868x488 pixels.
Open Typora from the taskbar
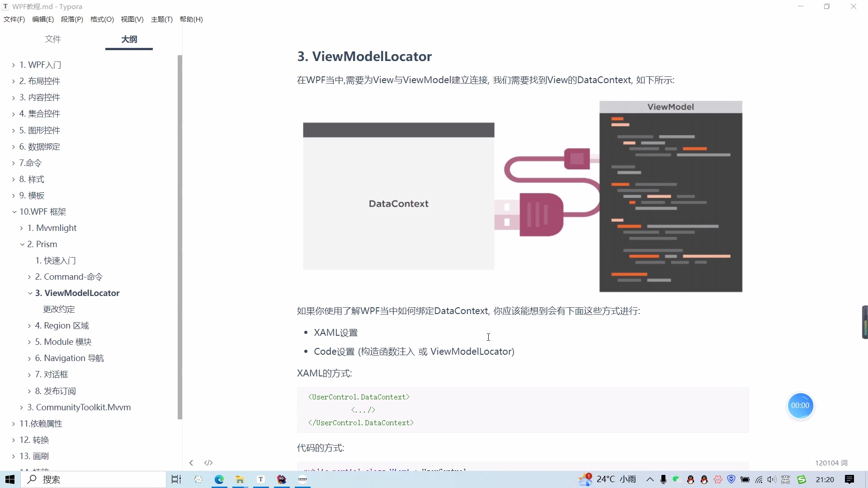(x=261, y=479)
